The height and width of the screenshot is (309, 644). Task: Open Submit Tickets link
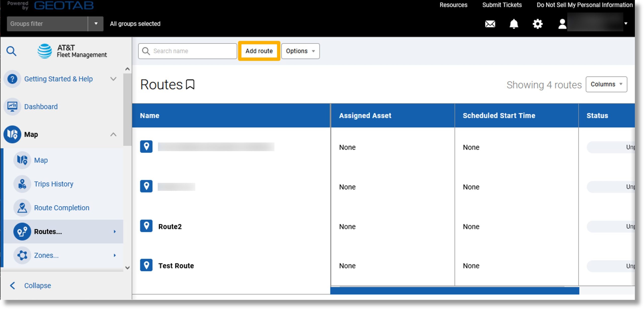(502, 5)
